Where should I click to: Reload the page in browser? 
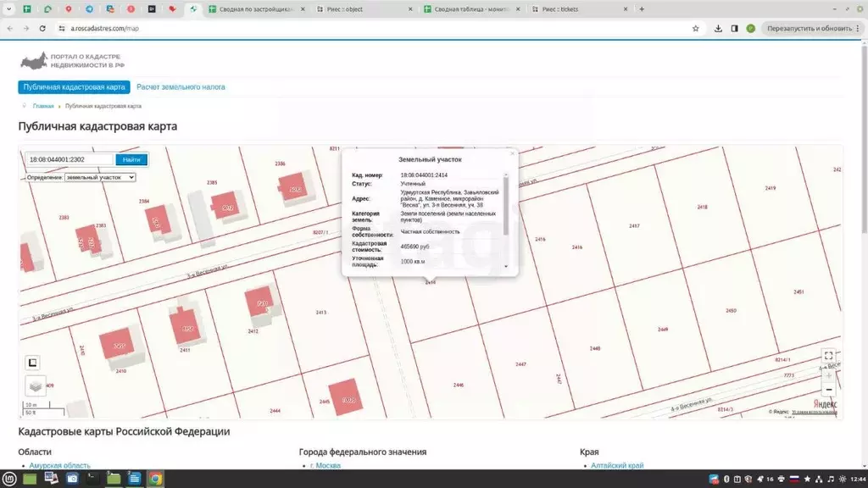pyautogui.click(x=42, y=28)
